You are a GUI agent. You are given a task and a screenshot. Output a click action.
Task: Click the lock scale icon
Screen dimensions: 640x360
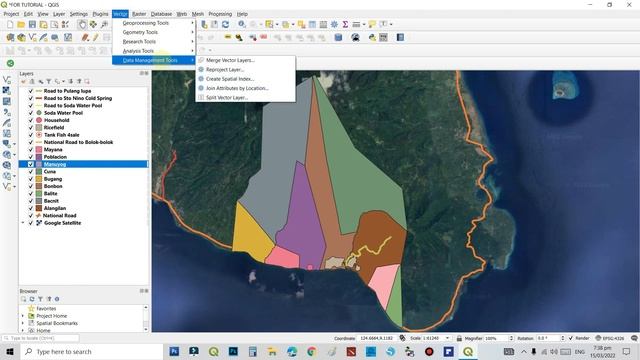point(459,338)
